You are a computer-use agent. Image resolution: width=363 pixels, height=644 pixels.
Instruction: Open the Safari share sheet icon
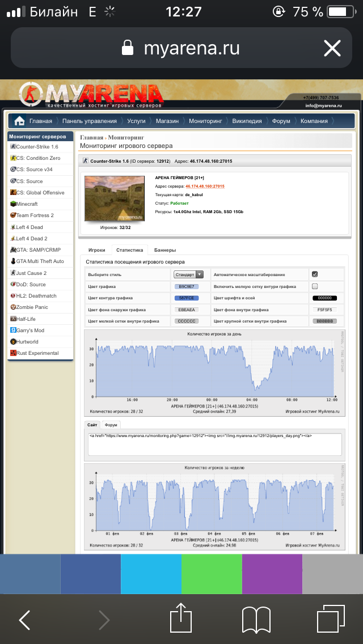coord(181,618)
